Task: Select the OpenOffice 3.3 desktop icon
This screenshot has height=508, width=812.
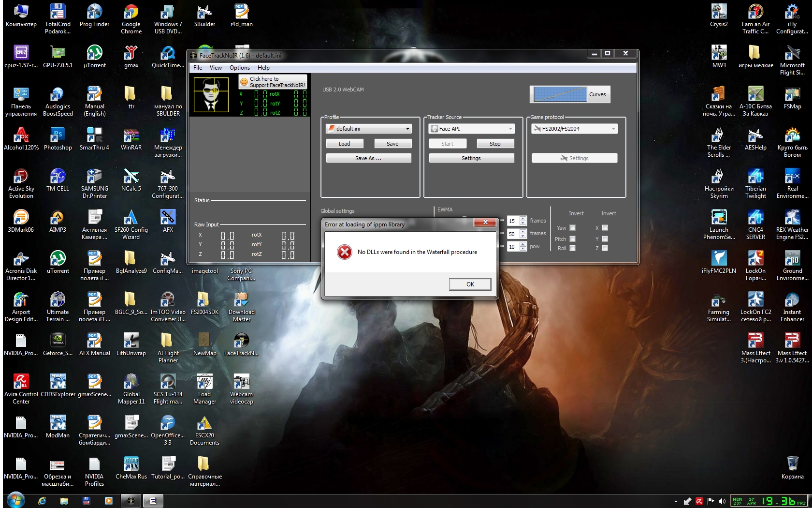Action: (x=168, y=431)
